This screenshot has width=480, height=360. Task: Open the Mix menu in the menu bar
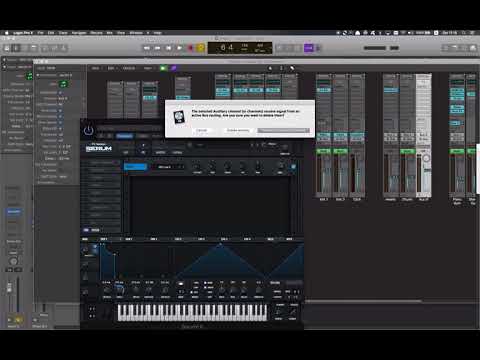[x=109, y=33]
